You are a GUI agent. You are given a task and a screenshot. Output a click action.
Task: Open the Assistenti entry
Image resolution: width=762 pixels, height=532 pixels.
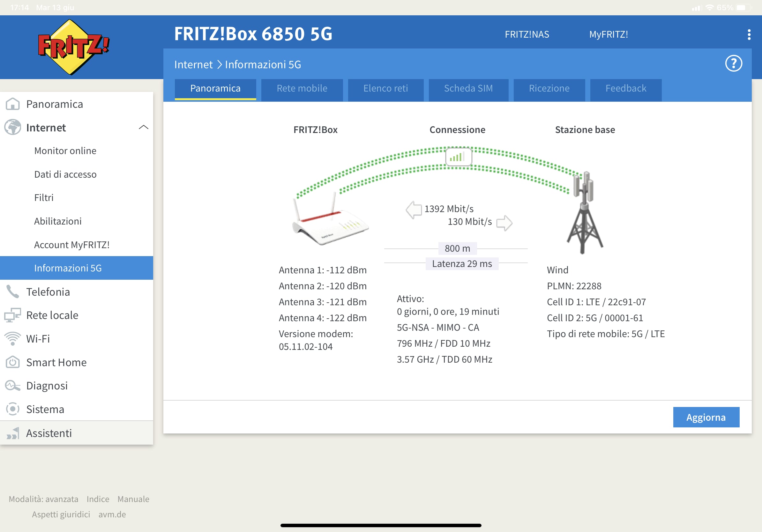[x=77, y=433]
